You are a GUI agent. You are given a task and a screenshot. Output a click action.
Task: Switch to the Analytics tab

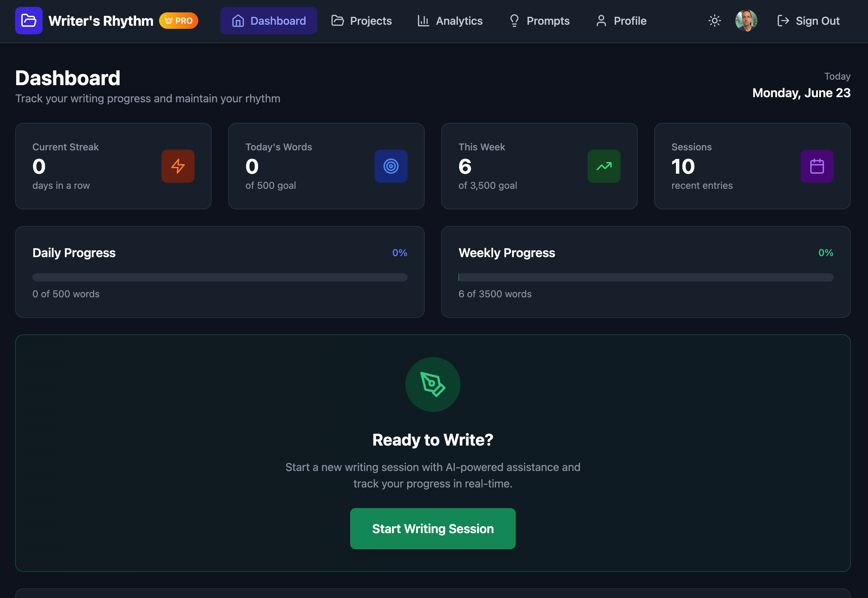pyautogui.click(x=450, y=21)
